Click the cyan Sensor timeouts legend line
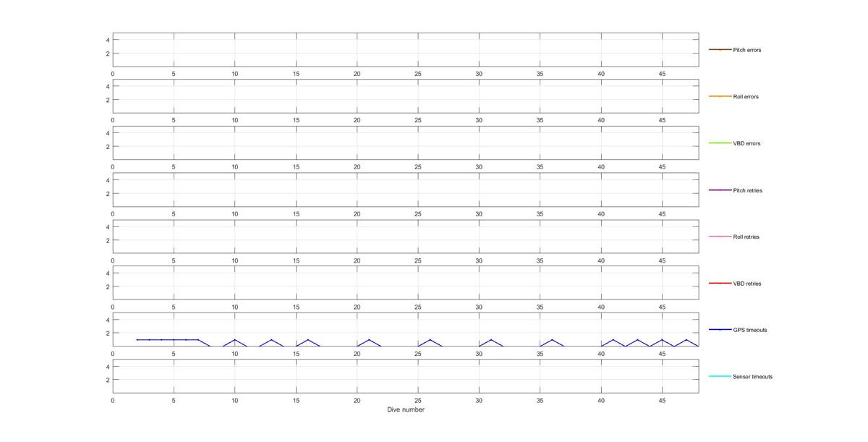868x442 pixels. (x=720, y=376)
